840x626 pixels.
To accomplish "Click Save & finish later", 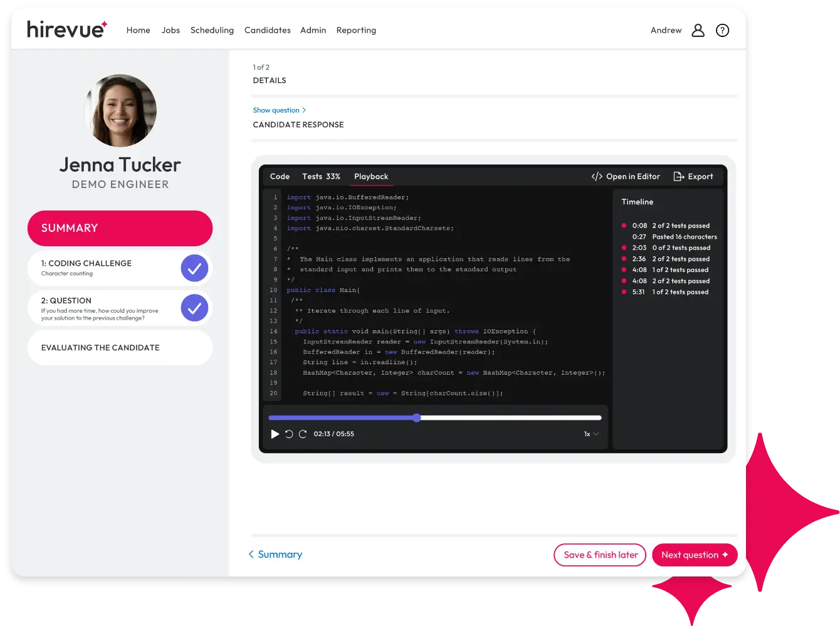I will point(600,555).
